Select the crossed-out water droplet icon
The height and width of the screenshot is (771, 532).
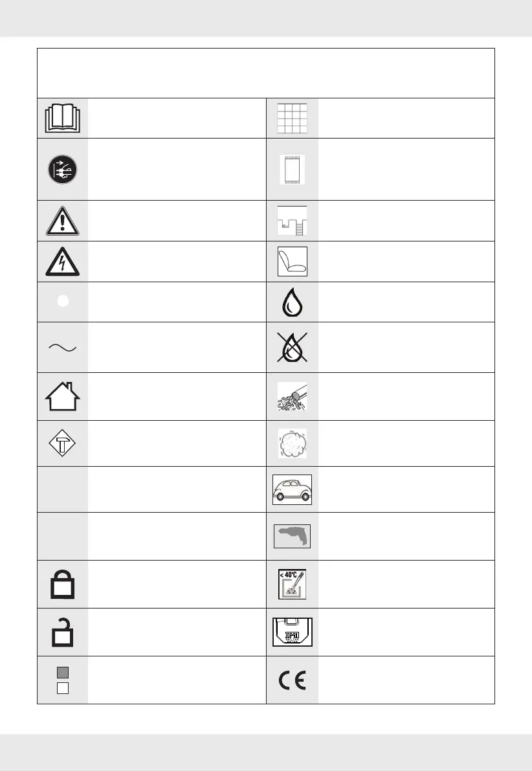coord(293,348)
